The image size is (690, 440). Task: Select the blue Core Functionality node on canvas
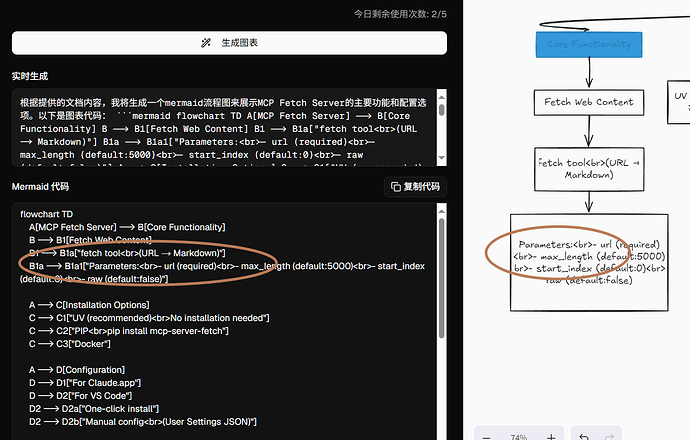point(589,44)
